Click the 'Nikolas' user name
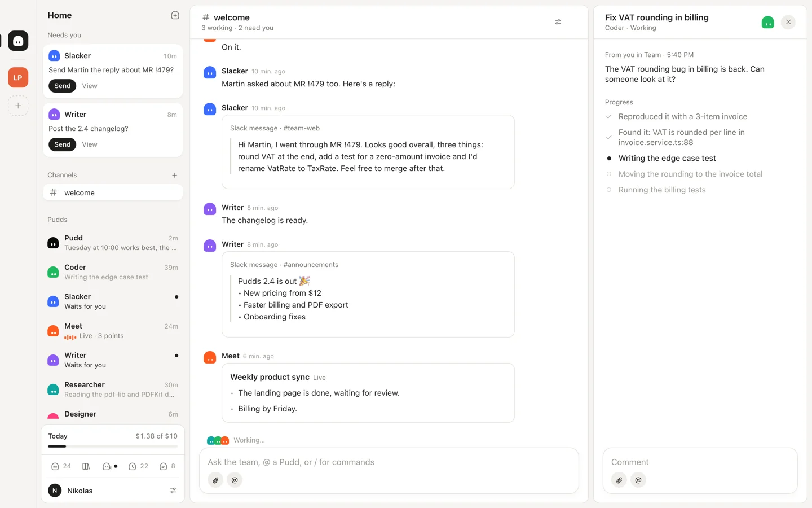Viewport: 812px width, 508px height. pos(80,491)
